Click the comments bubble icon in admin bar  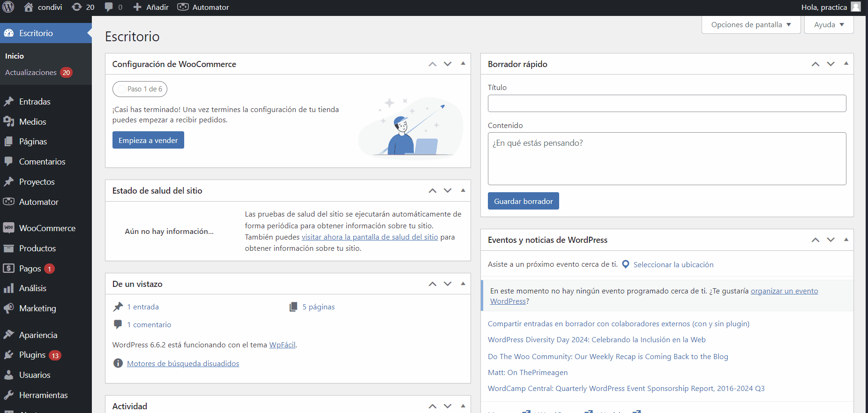tap(109, 7)
